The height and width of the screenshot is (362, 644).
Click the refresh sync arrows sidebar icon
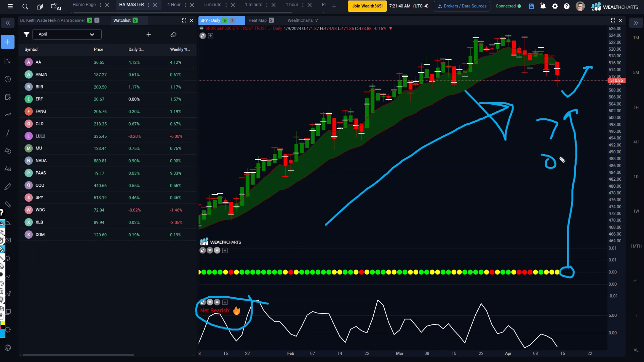(8, 258)
